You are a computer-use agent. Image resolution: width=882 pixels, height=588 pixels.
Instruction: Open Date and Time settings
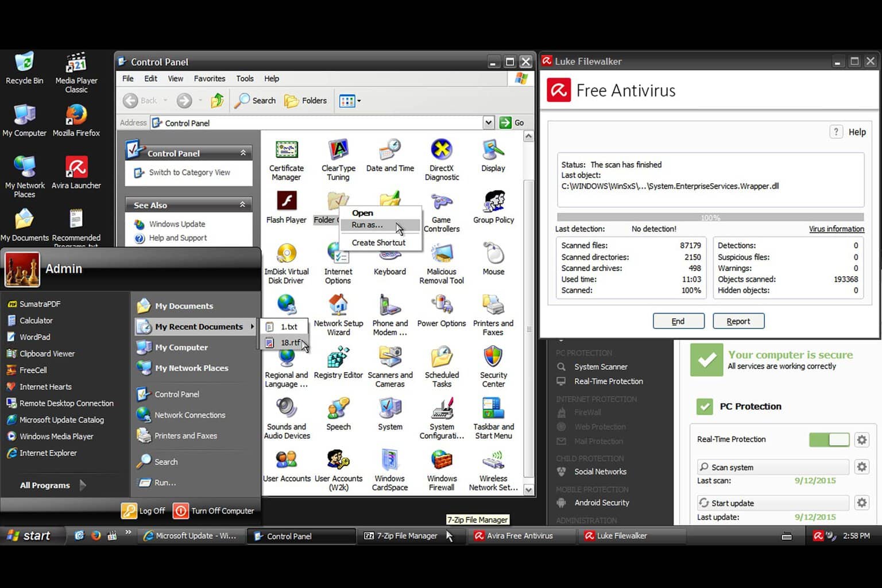coord(390,156)
